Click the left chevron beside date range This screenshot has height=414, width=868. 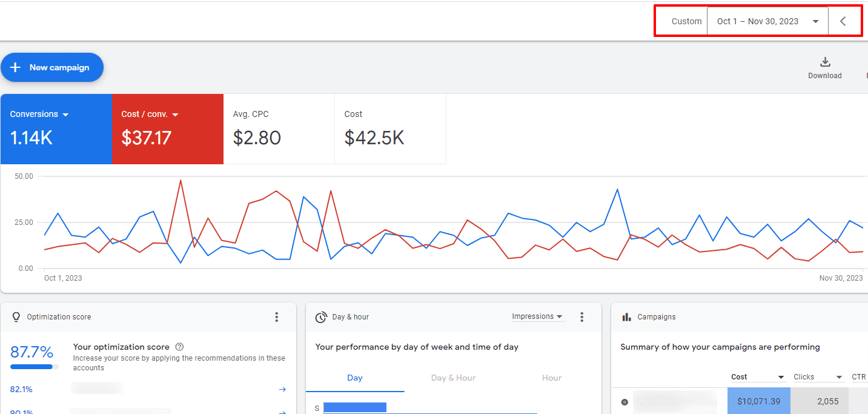click(843, 21)
